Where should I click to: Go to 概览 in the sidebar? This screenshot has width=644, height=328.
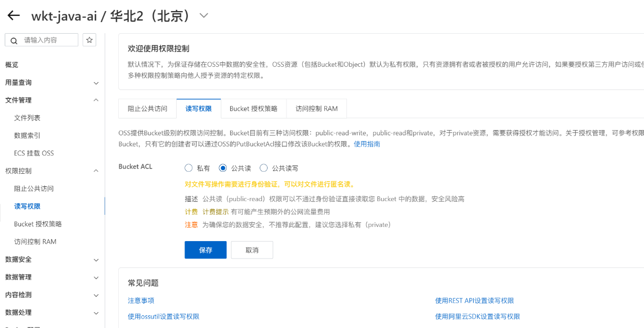(12, 65)
